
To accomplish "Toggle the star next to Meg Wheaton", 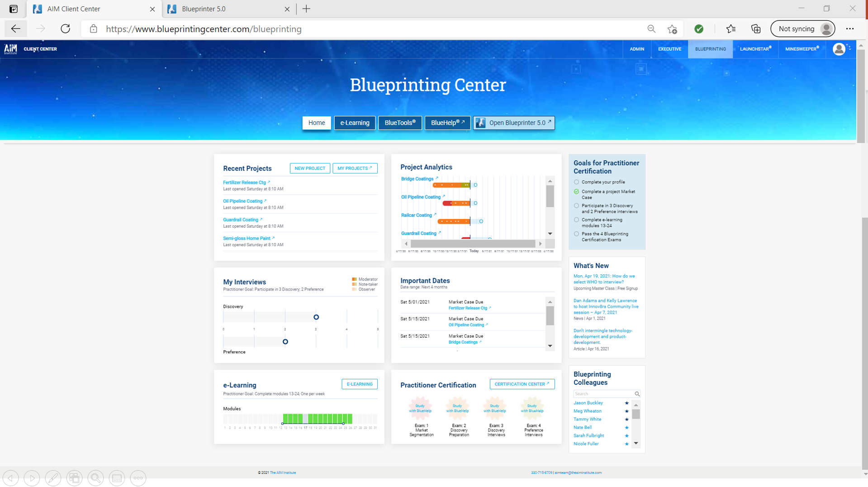I will (x=626, y=411).
